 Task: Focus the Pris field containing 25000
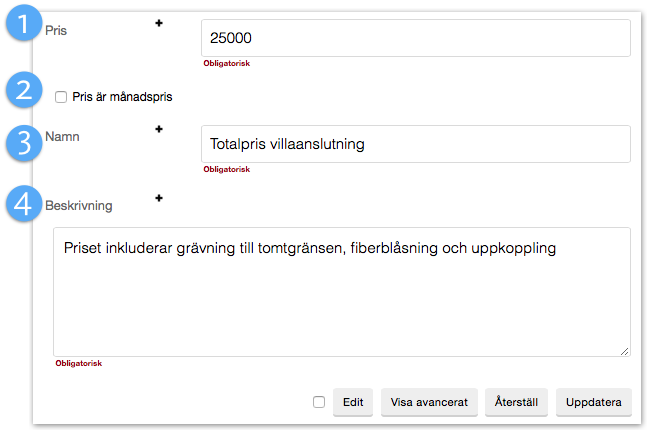click(x=415, y=38)
